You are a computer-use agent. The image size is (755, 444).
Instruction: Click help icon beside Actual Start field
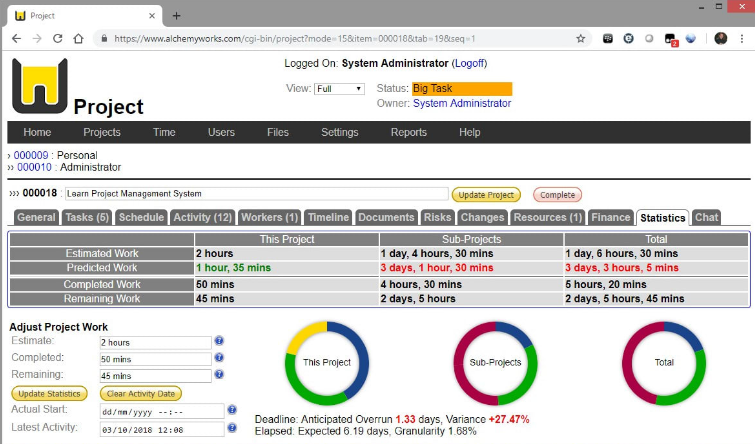(233, 410)
